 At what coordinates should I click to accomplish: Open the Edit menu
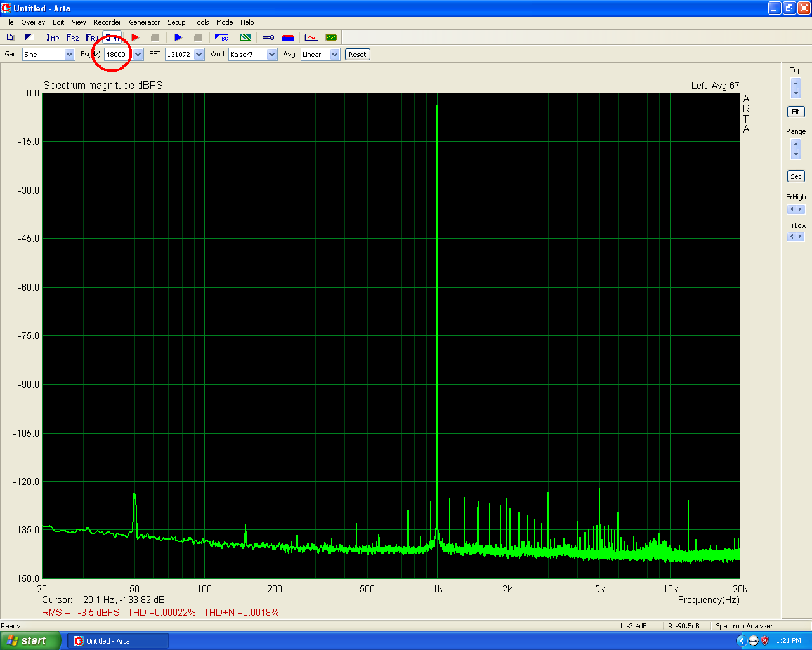tap(58, 22)
